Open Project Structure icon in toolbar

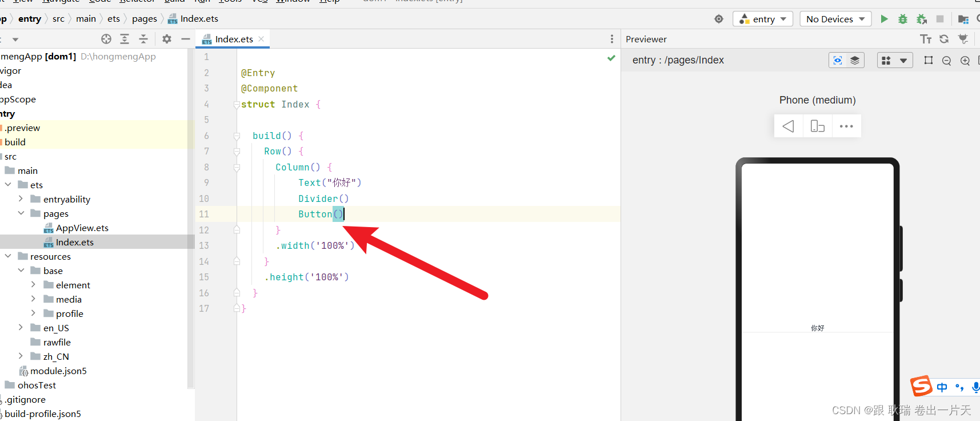coord(963,19)
